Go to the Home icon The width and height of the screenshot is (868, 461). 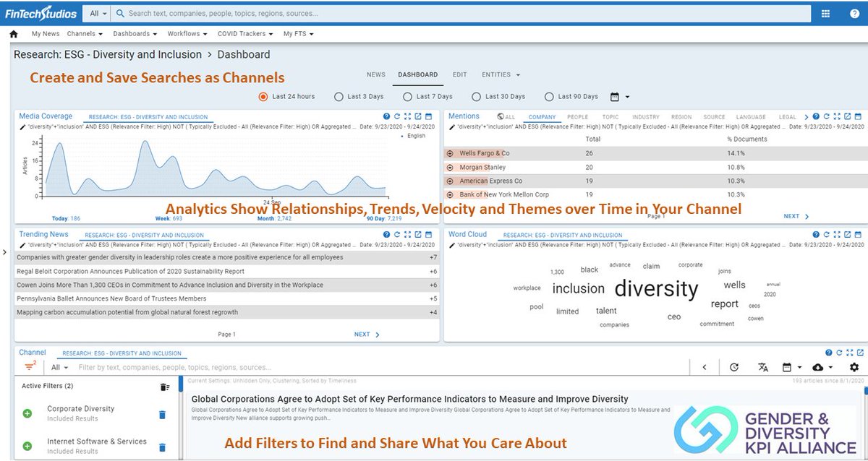[13, 34]
